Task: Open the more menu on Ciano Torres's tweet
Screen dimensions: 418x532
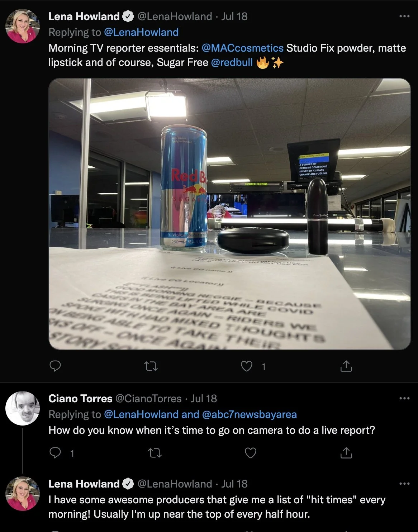Action: point(404,398)
